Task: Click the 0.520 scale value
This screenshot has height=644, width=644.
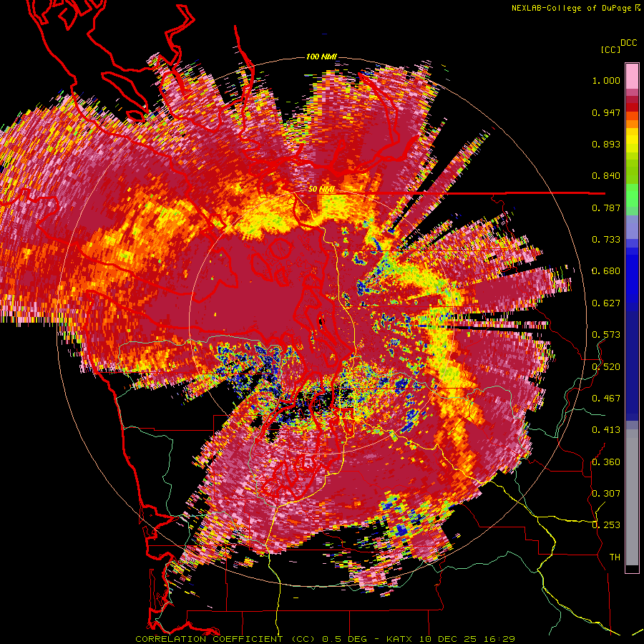Action: [606, 366]
